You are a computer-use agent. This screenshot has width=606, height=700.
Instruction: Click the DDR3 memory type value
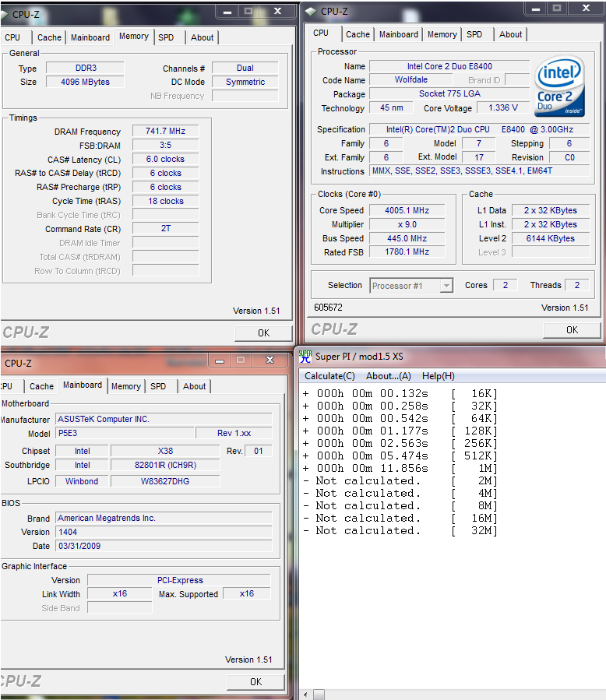coord(86,69)
